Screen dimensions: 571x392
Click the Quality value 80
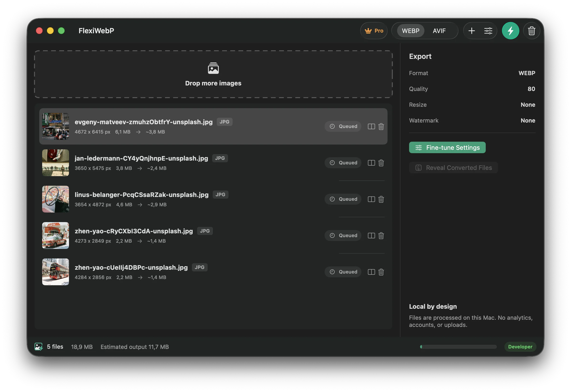click(x=531, y=89)
